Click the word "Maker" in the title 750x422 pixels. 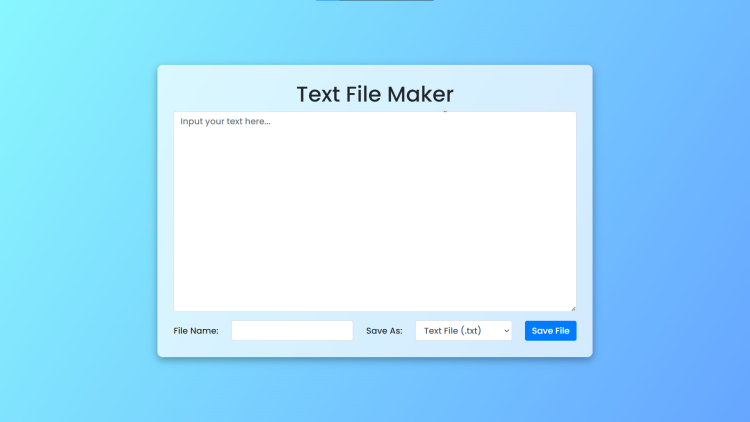[x=419, y=94]
